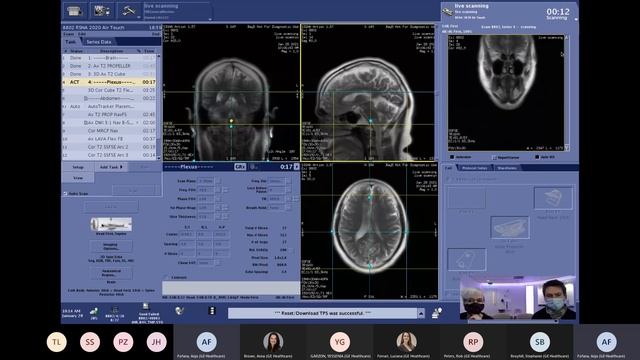Click the stethoscope icon in the status bar

(179, 311)
